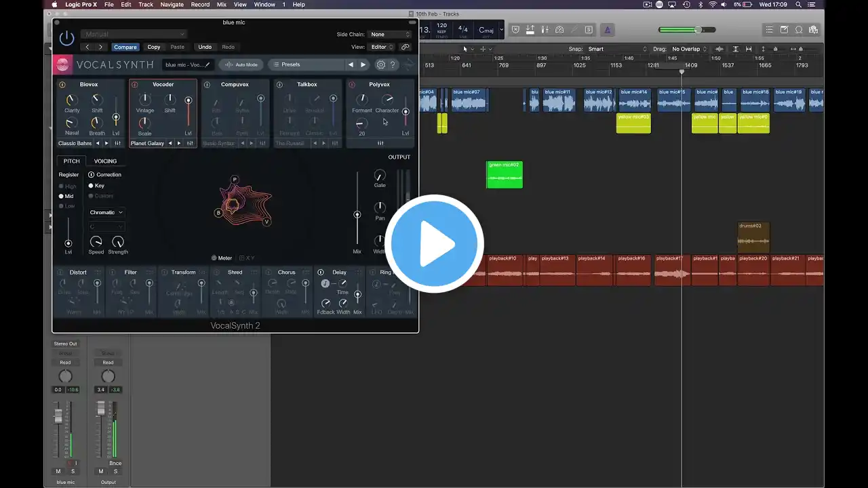
Task: Click the output Mix slider handle
Action: click(357, 215)
